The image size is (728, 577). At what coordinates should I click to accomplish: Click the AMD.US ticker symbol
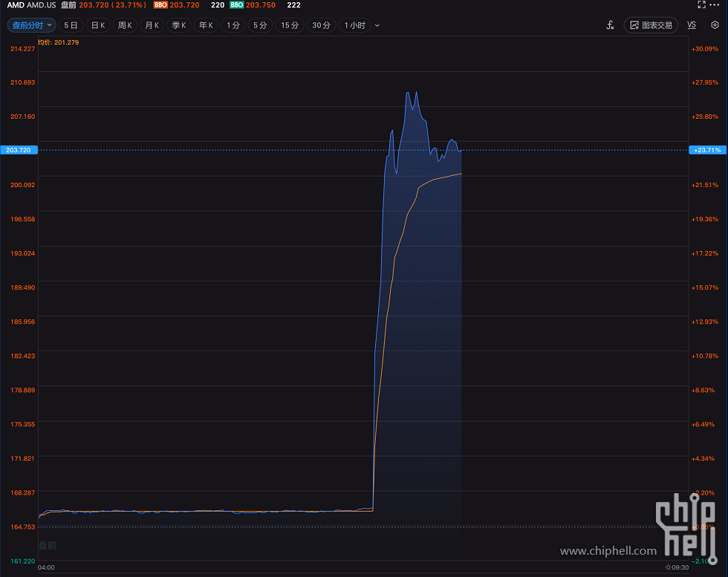click(42, 4)
